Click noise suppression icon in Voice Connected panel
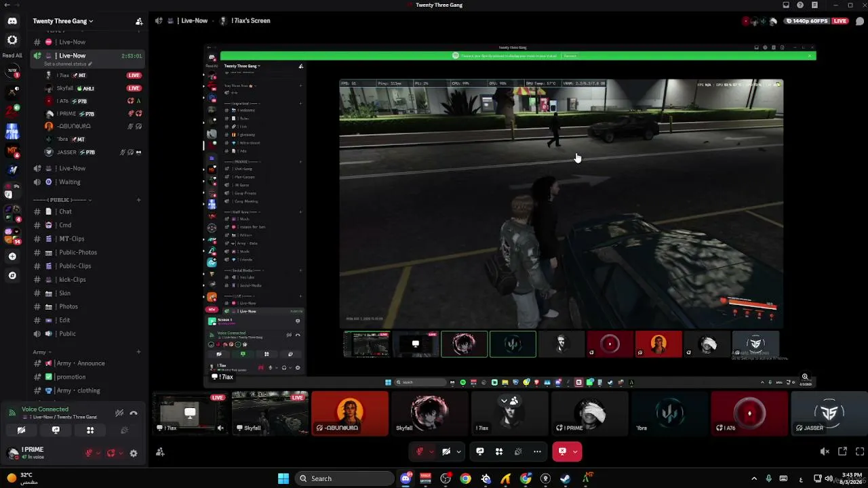Viewport: 868px width, 488px height. point(119,413)
